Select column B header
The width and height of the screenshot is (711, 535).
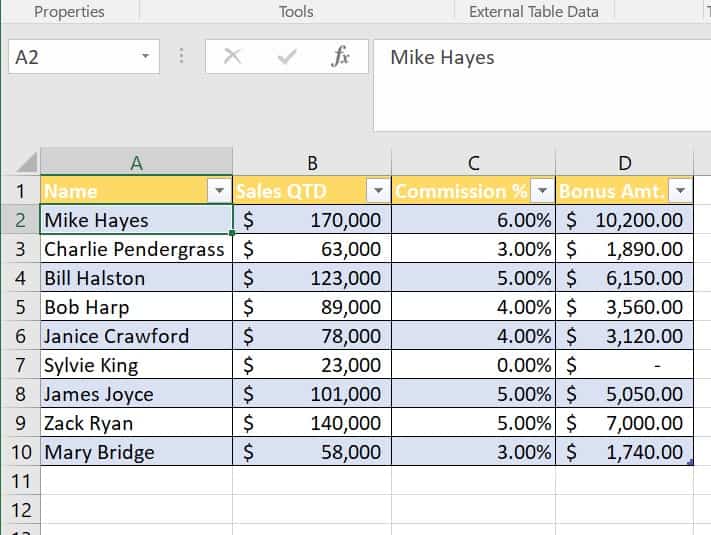312,163
